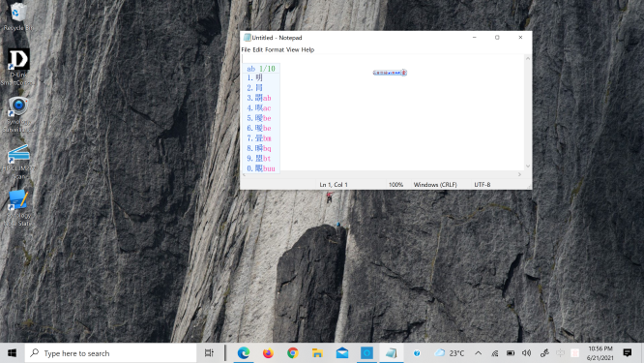Open the Edit menu in Notepad
Viewport: 644px width, 363px height.
pyautogui.click(x=257, y=49)
